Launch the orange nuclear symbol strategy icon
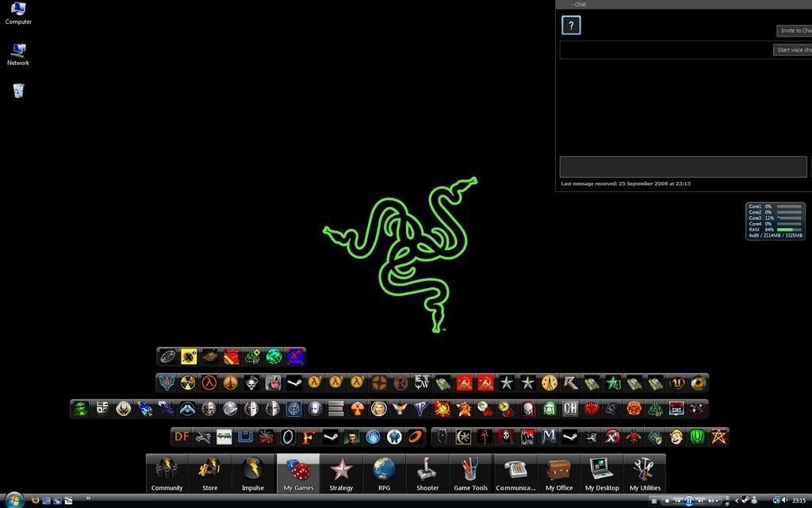The width and height of the screenshot is (812, 508). pyautogui.click(x=358, y=409)
